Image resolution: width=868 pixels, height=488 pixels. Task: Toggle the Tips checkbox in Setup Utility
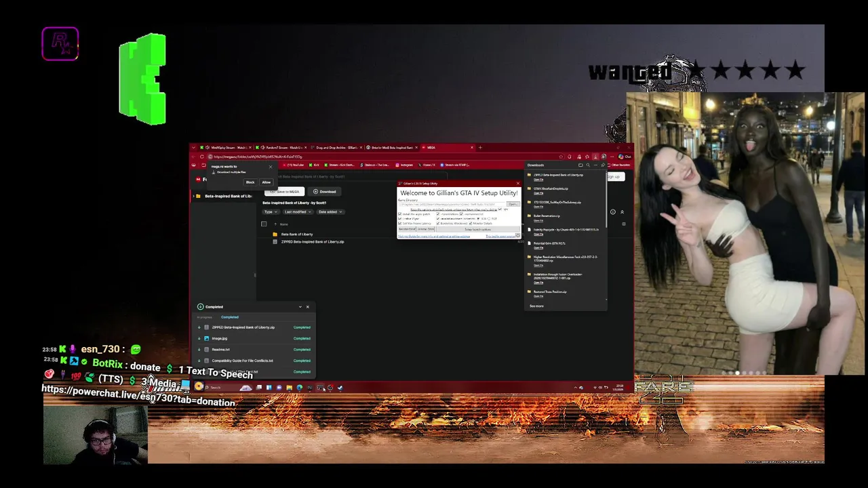[500, 209]
